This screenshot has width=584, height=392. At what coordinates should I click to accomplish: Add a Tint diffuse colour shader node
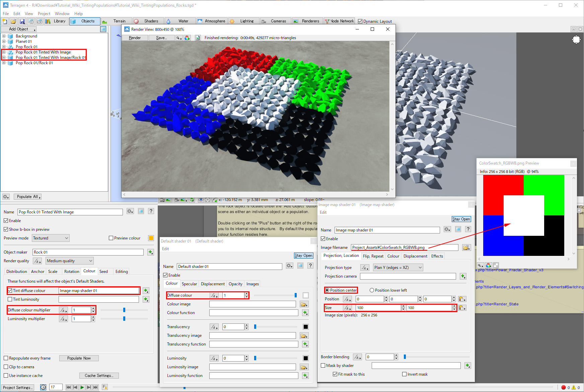[x=146, y=291]
